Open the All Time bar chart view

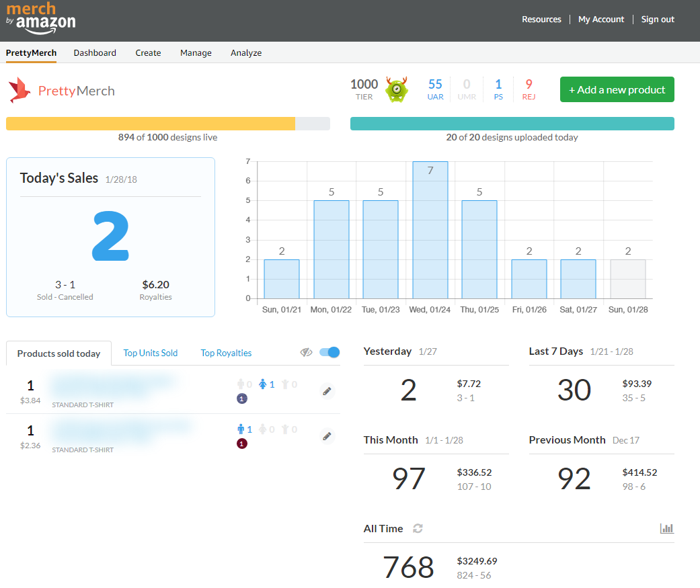(667, 528)
